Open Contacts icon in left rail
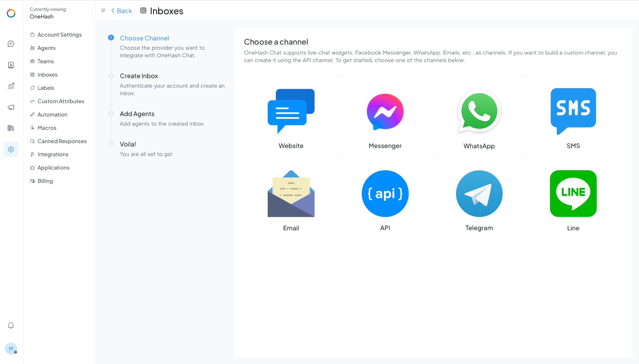Viewport: 639px width, 364px height. point(11,65)
